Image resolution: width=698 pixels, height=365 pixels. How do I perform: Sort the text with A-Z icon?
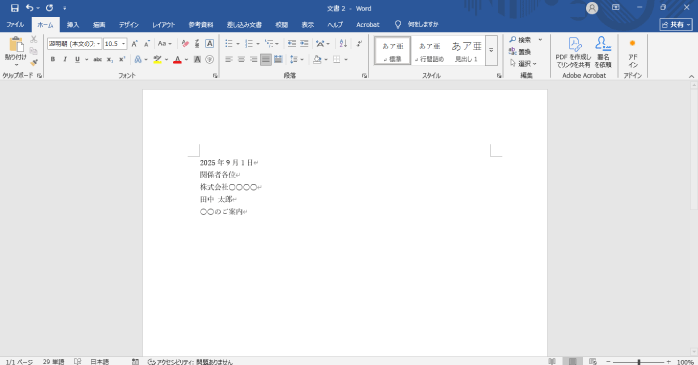click(x=343, y=44)
